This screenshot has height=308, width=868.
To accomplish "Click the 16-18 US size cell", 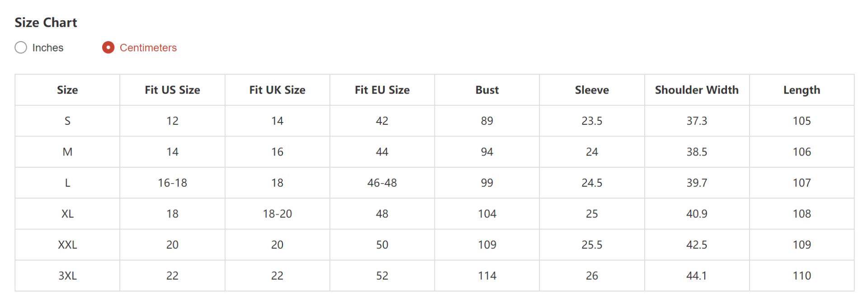I will coord(172,183).
